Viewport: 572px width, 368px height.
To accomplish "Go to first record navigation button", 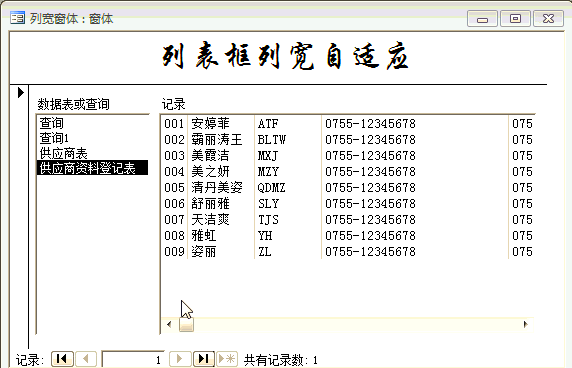I will pyautogui.click(x=62, y=359).
